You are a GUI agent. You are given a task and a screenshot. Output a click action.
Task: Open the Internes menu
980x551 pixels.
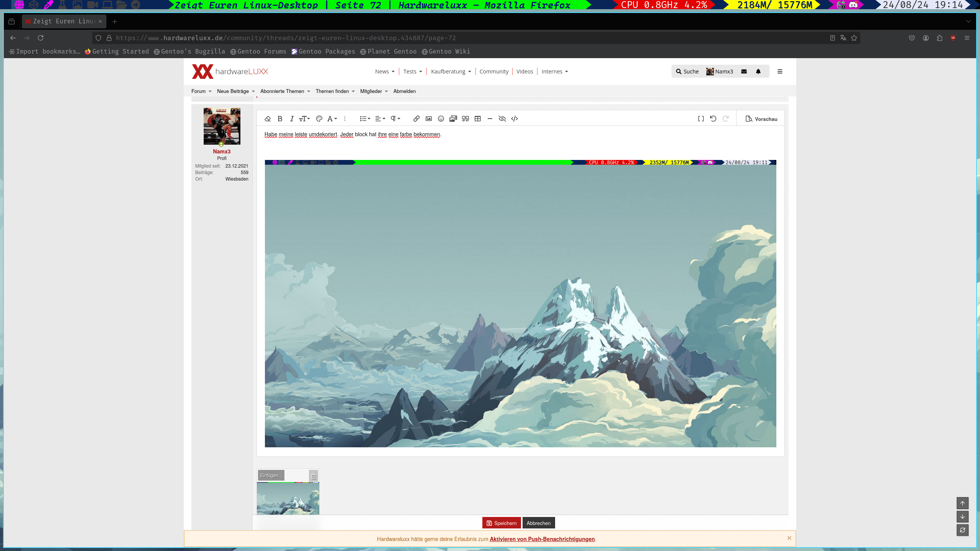pyautogui.click(x=555, y=72)
